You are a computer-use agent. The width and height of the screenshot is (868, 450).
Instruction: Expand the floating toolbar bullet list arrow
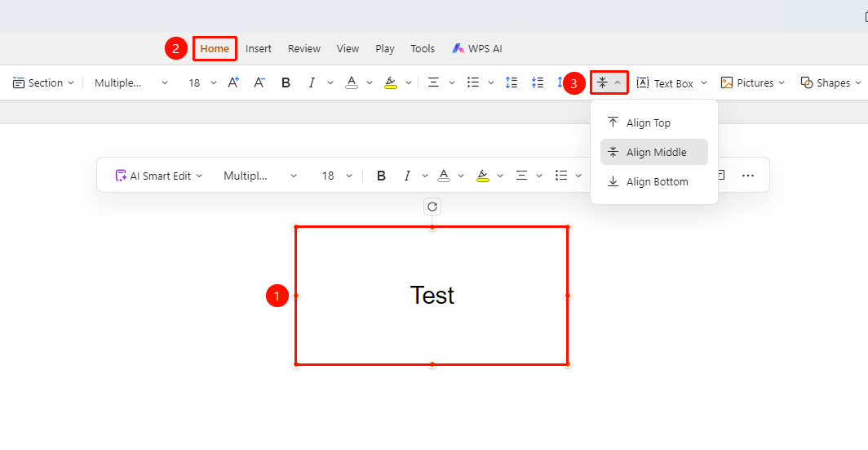pos(578,176)
